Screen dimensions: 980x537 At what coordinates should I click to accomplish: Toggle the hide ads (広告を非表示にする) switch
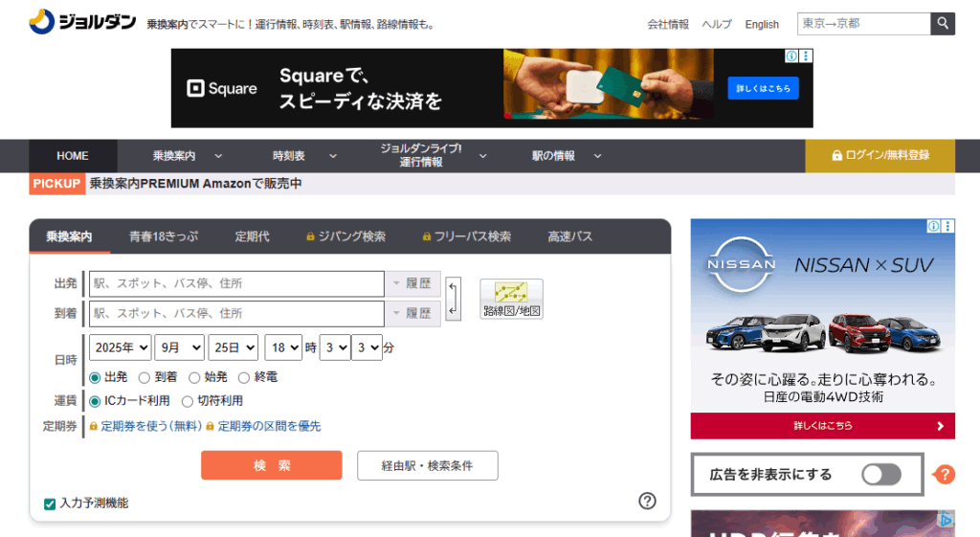[x=880, y=475]
